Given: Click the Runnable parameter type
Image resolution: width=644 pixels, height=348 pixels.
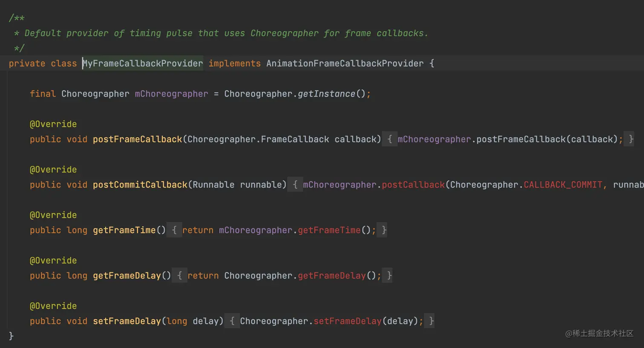Looking at the screenshot, I should (x=214, y=185).
